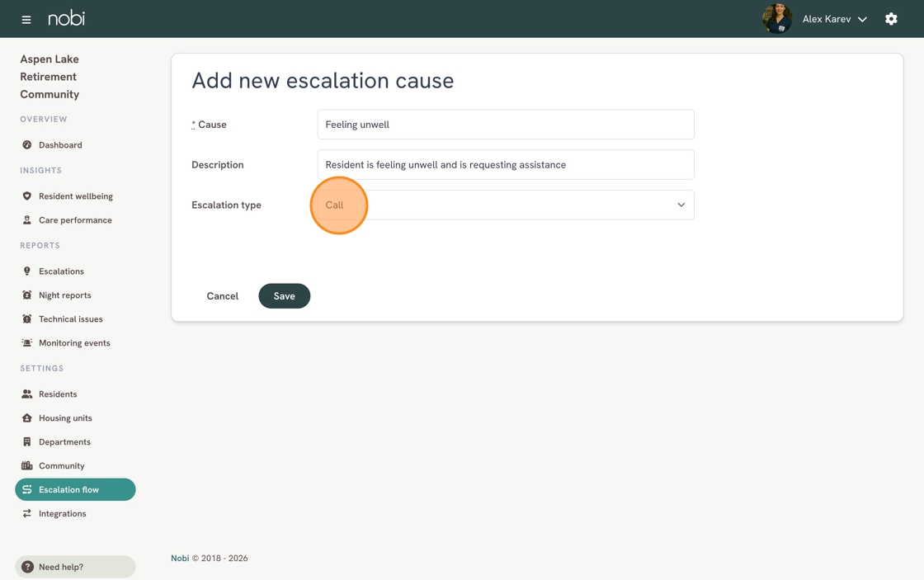The height and width of the screenshot is (580, 924).
Task: Click the Technical issues alert icon
Action: [x=26, y=319]
